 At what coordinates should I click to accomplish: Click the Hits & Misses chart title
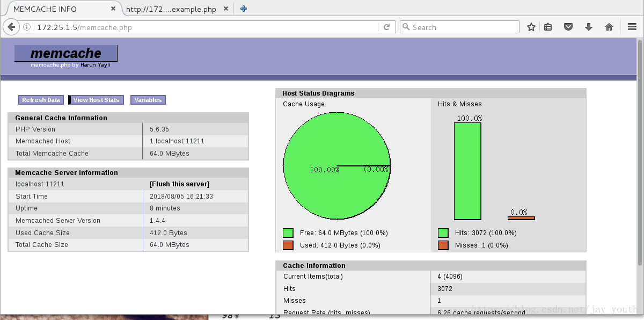pyautogui.click(x=460, y=104)
